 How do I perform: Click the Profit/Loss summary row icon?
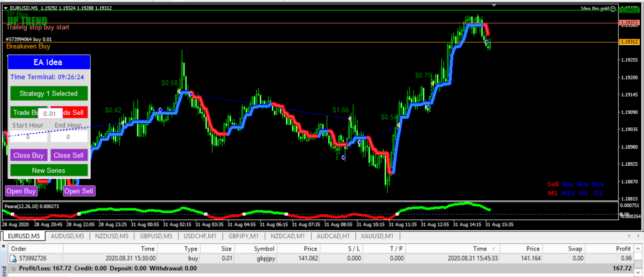13,269
